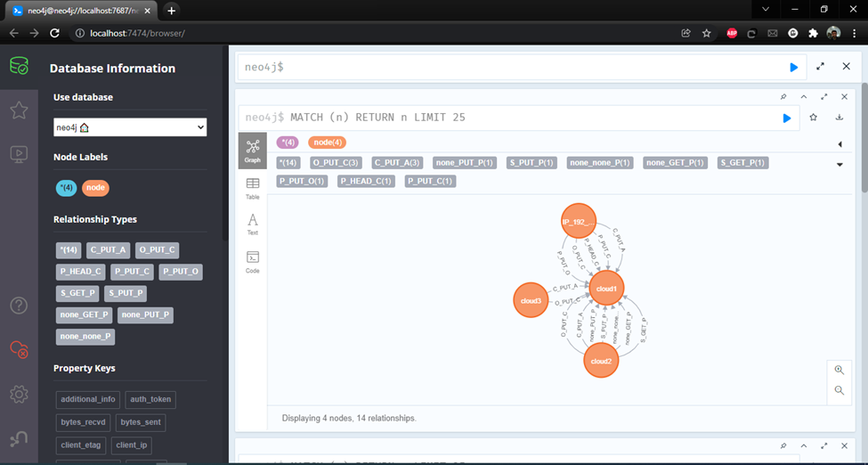Collapse the MATCH result frame with the chevron

(x=804, y=96)
